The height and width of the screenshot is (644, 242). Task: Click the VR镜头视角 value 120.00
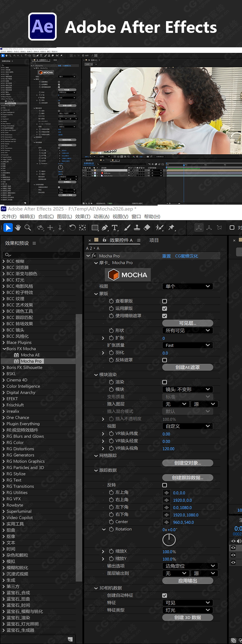click(168, 449)
